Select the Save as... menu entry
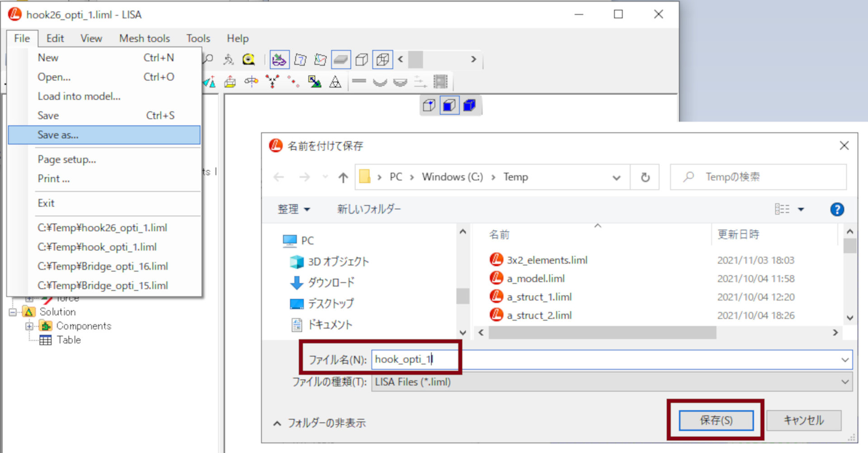 tap(104, 135)
